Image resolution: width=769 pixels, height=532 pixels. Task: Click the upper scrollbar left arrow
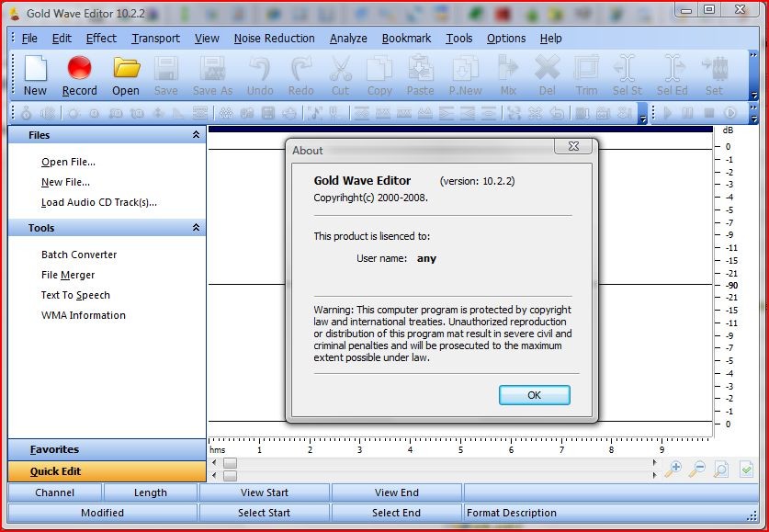214,463
